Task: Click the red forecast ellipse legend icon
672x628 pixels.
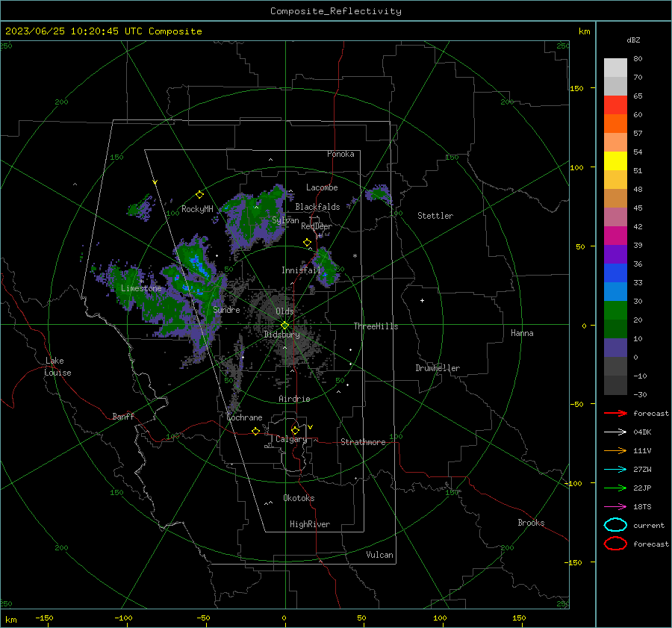Action: click(x=615, y=544)
